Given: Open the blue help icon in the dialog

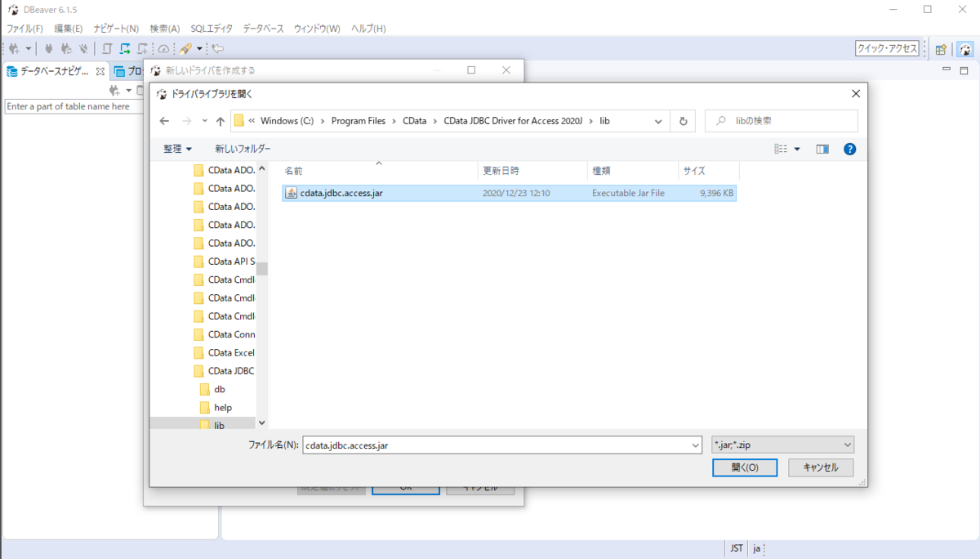Looking at the screenshot, I should tap(850, 149).
